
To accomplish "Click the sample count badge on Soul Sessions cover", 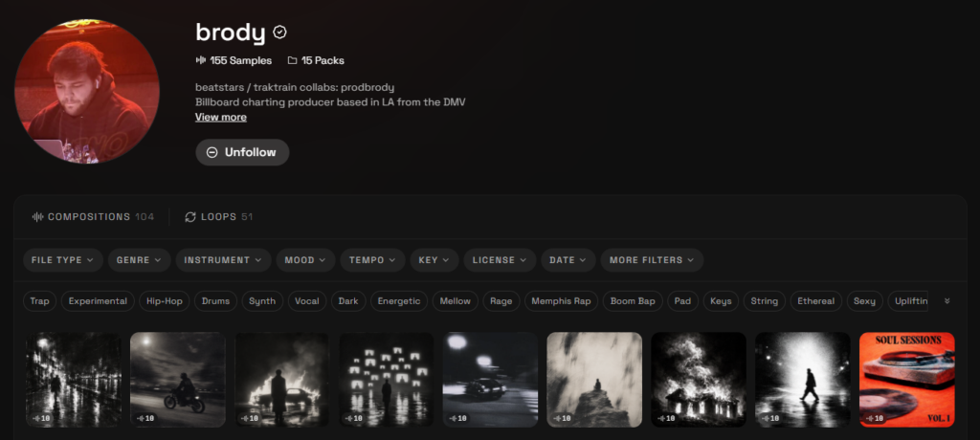I will tap(875, 418).
